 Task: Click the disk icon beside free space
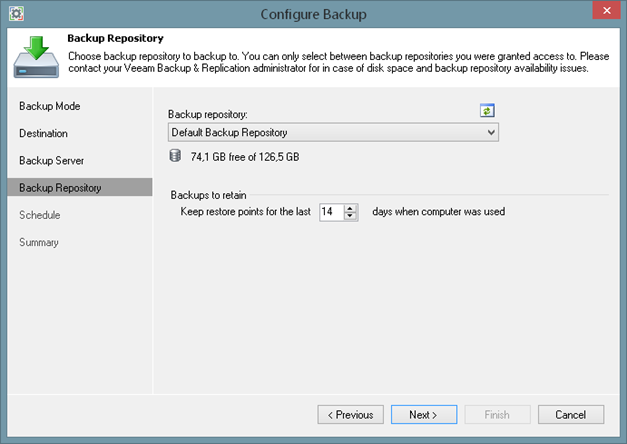click(x=176, y=156)
